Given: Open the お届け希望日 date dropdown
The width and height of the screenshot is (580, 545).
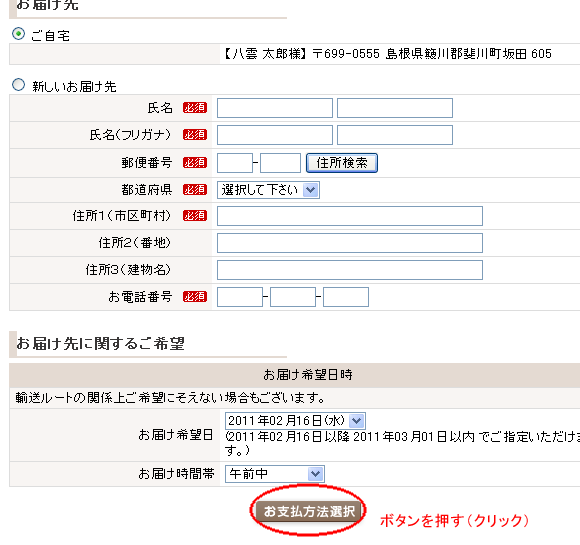Looking at the screenshot, I should coord(295,421).
